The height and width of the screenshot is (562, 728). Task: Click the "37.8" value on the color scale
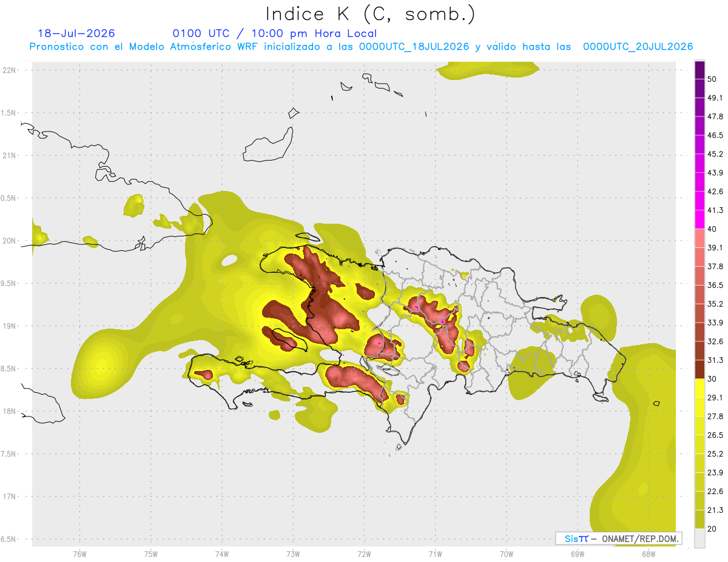click(715, 267)
